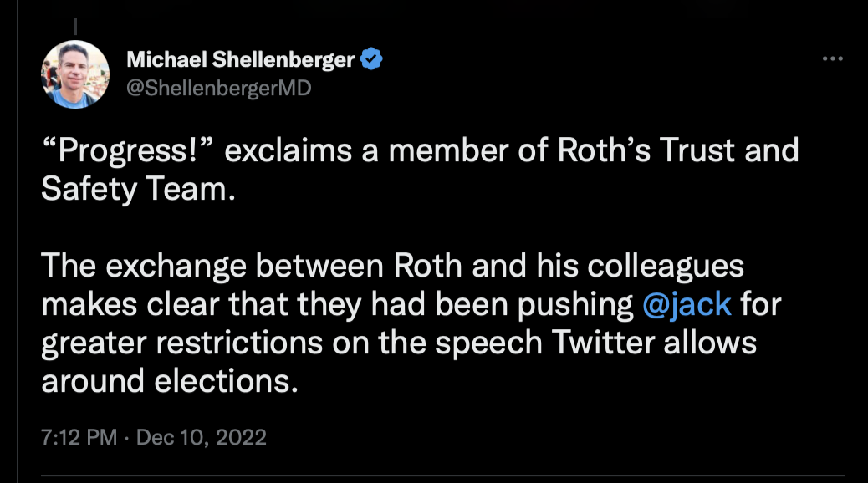Click the word "Twitter" in the tweet body
868x483 pixels.
(604, 343)
